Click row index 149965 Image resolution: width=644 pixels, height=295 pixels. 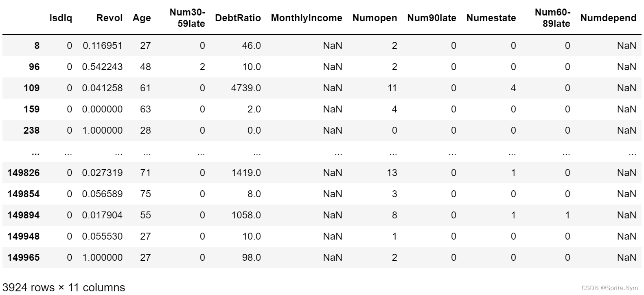24,258
